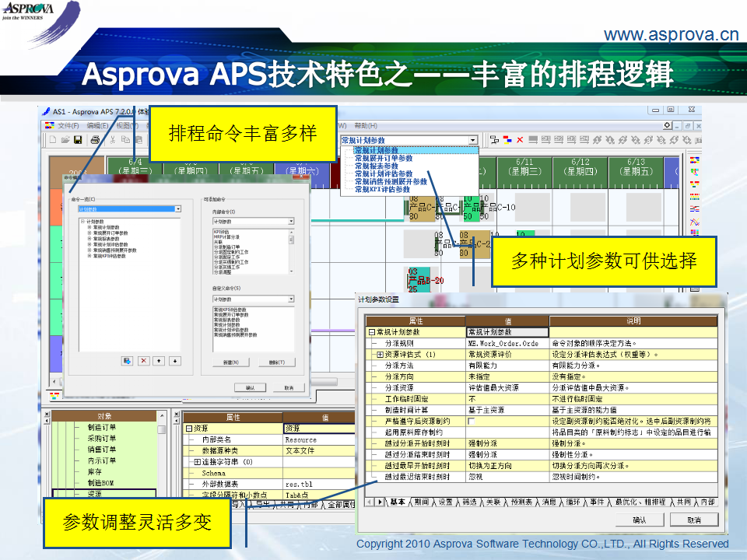Click the Print toolbar icon

(95, 139)
